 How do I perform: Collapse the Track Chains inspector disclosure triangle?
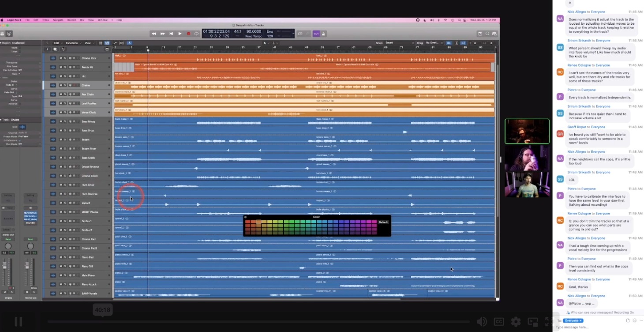click(x=1, y=120)
